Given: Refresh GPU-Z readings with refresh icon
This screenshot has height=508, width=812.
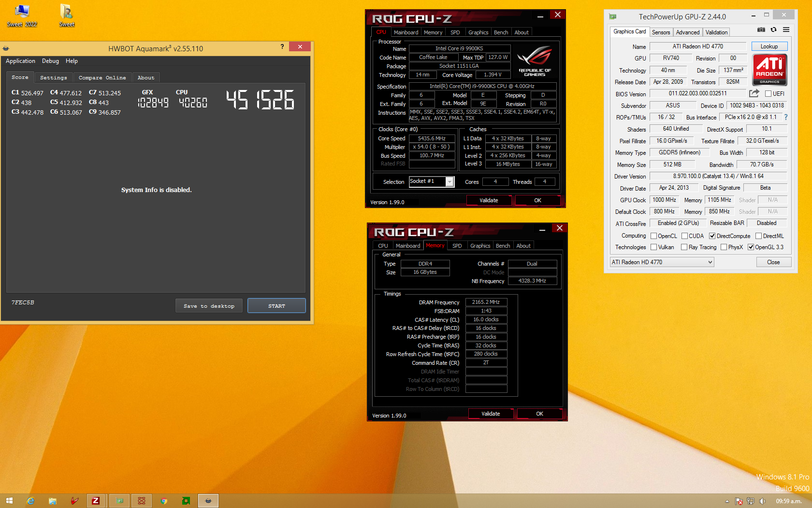Looking at the screenshot, I should pyautogui.click(x=773, y=30).
